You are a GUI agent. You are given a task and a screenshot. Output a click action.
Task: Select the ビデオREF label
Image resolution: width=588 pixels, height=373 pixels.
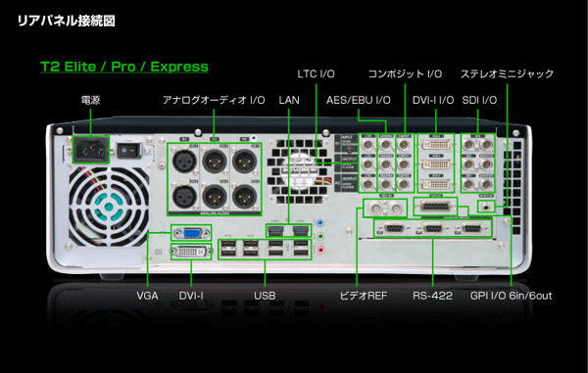point(363,296)
